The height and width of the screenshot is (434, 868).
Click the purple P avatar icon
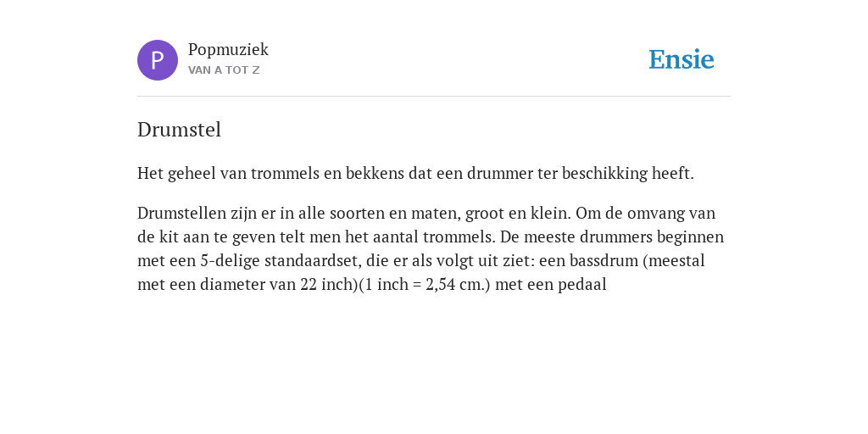point(158,60)
